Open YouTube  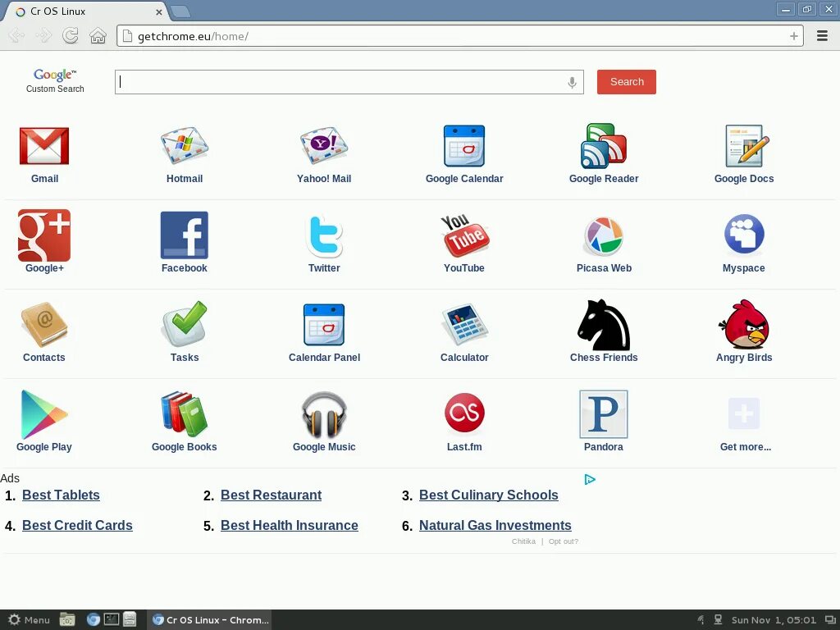tap(464, 238)
